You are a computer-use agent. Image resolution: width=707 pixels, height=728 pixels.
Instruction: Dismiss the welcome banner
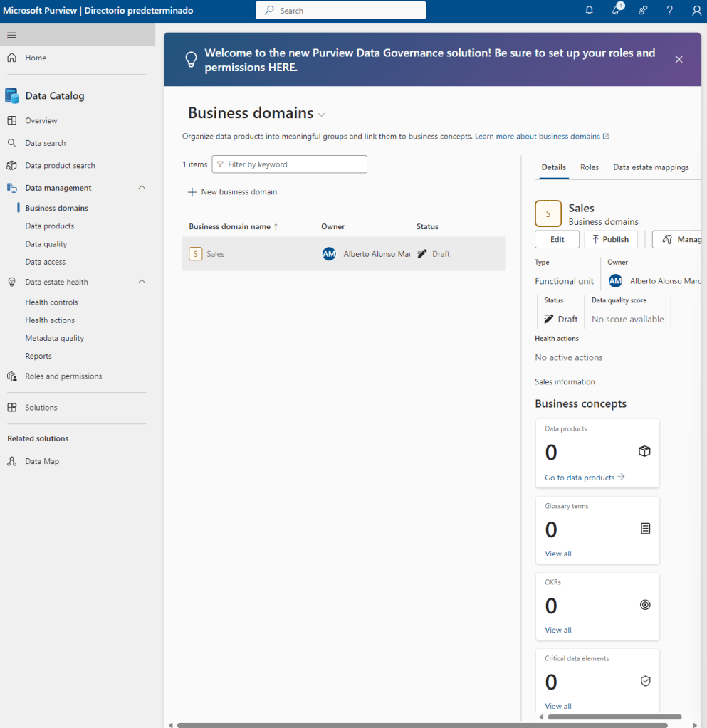coord(679,59)
